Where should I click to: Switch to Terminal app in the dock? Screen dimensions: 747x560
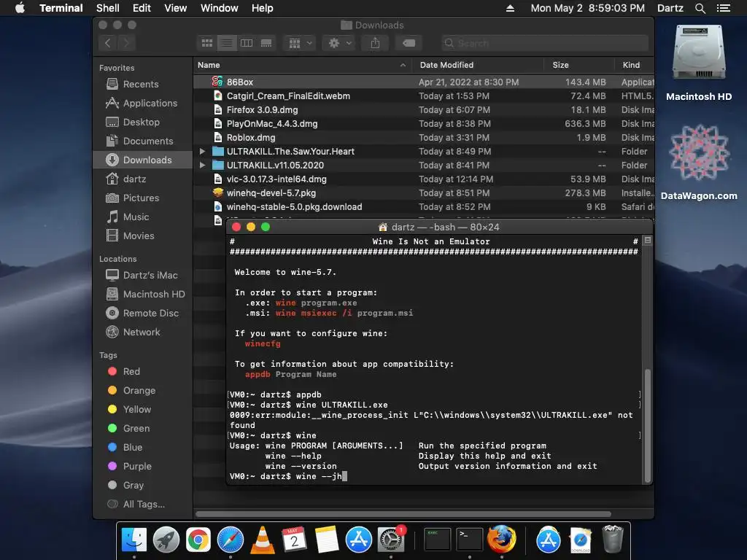tap(469, 540)
